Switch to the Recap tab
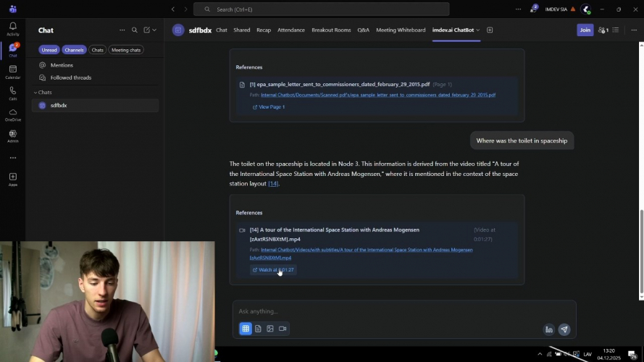Viewport: 644px width, 362px height. pyautogui.click(x=264, y=30)
